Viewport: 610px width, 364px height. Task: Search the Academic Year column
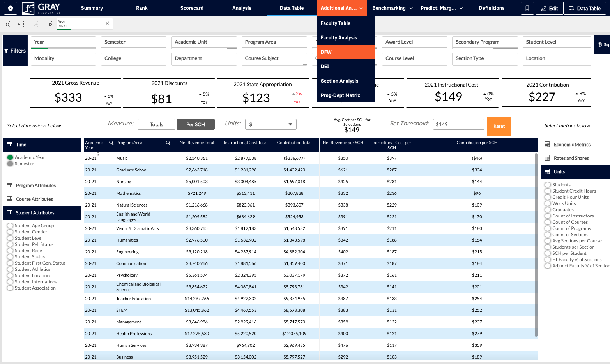(x=111, y=143)
